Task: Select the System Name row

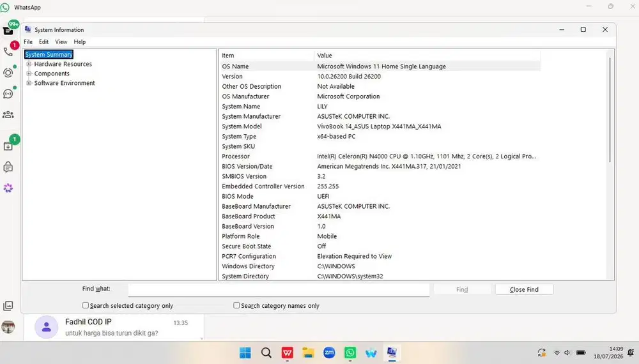Action: coord(380,106)
